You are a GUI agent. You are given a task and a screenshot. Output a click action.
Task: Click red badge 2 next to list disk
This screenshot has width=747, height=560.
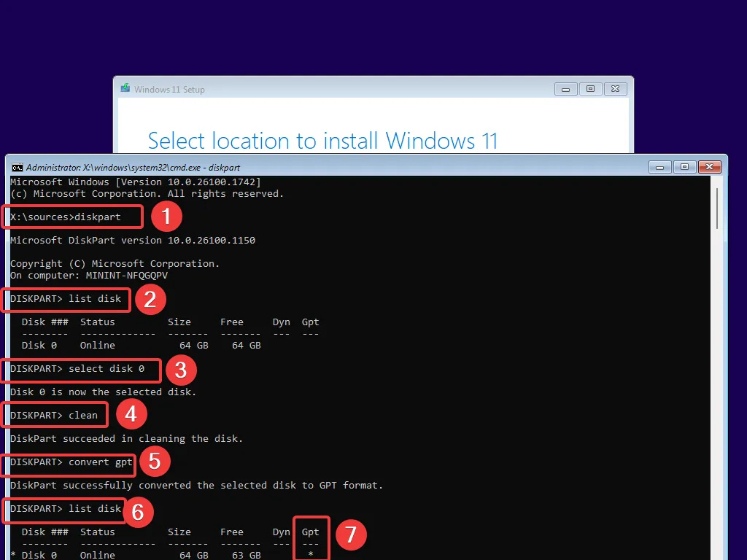[150, 299]
